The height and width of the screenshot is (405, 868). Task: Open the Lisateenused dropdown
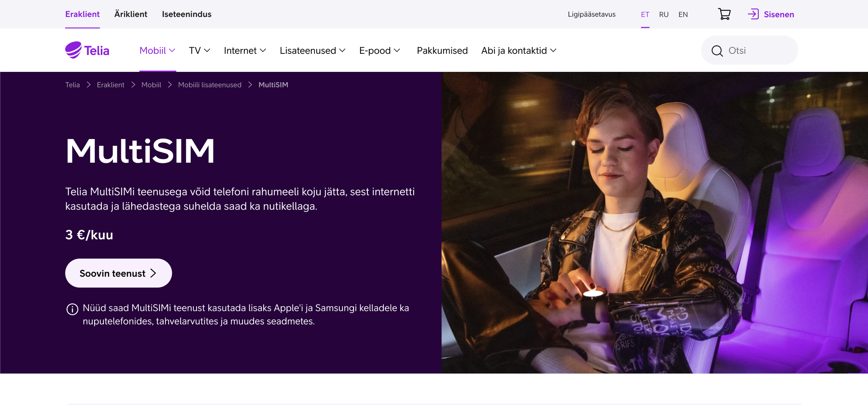[x=312, y=51]
